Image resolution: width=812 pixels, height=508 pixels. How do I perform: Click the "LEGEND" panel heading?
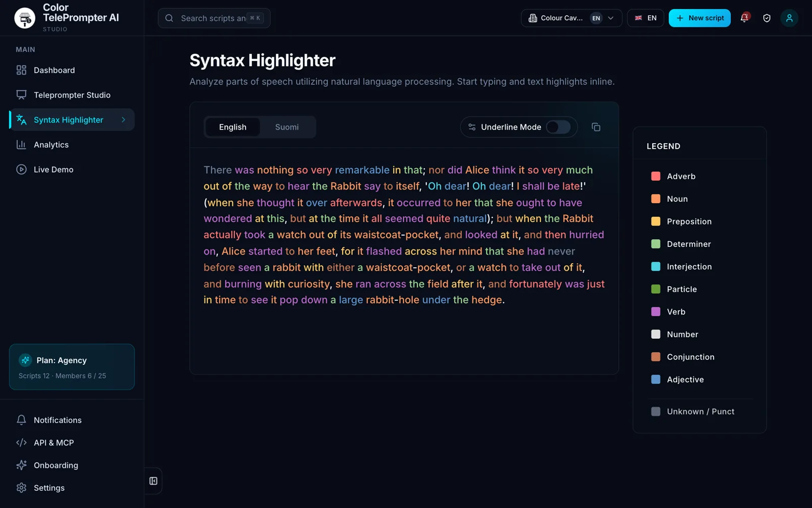(x=663, y=146)
